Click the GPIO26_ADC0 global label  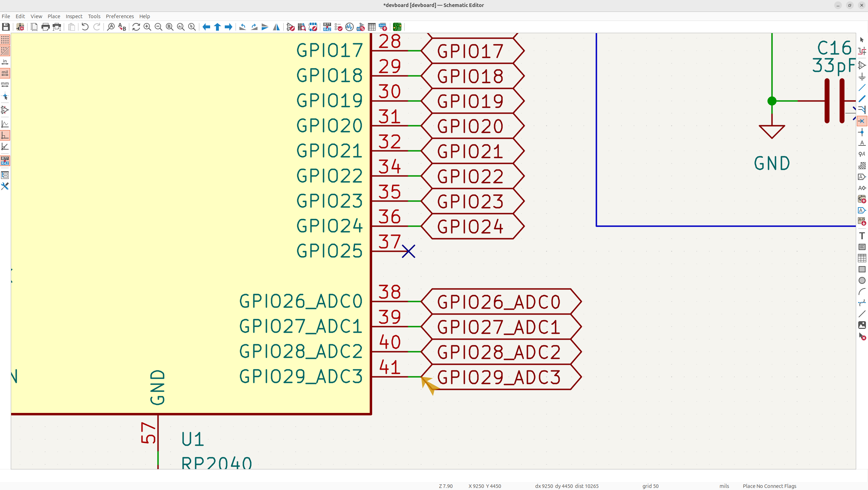(x=498, y=302)
